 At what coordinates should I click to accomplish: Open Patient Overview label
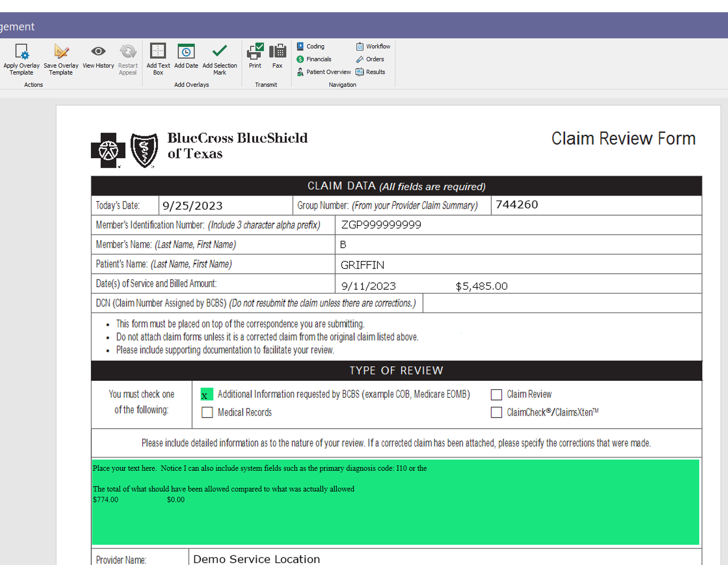point(328,72)
